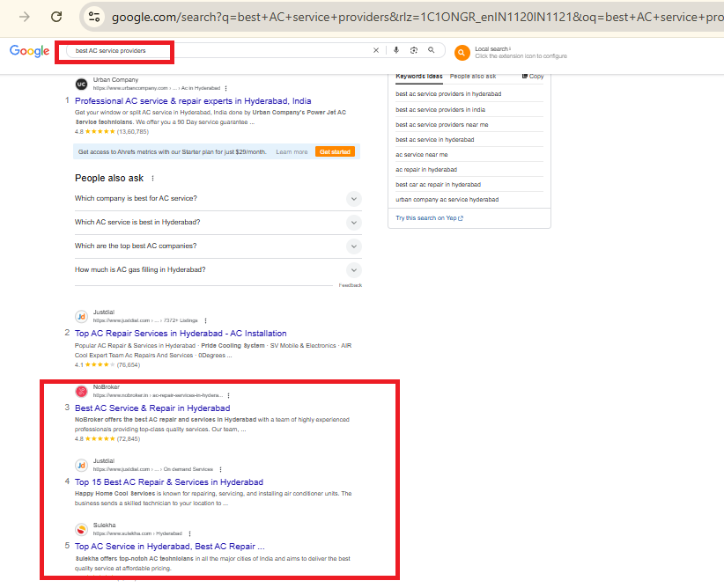724x588 pixels.
Task: Open three-dot menu beside 'On demand Services' URL
Action: tap(221, 469)
